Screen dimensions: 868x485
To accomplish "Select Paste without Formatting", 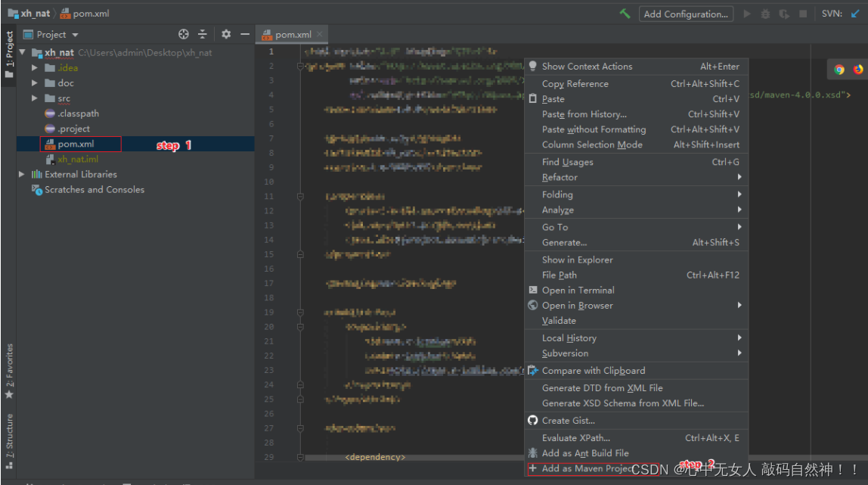I will tap(636, 129).
